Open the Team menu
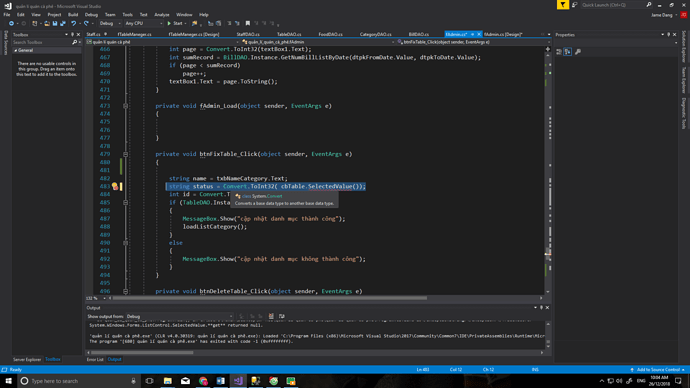 [110, 15]
